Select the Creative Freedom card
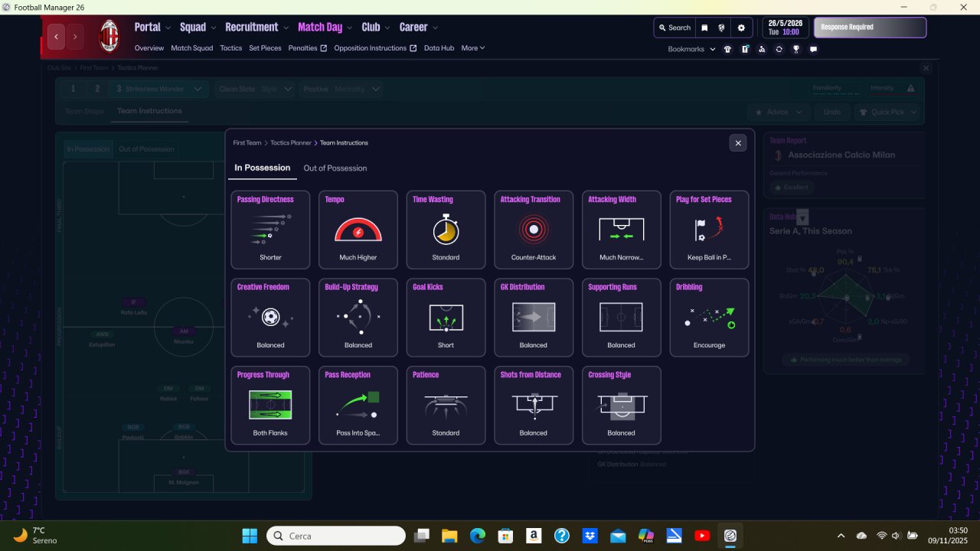Viewport: 980px width, 551px height. point(270,318)
